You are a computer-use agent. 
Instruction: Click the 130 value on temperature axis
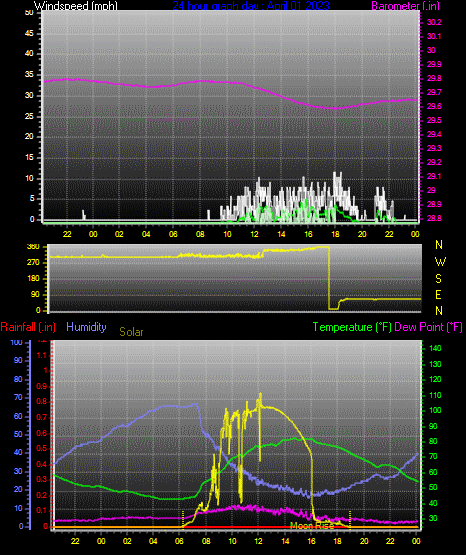click(x=435, y=364)
